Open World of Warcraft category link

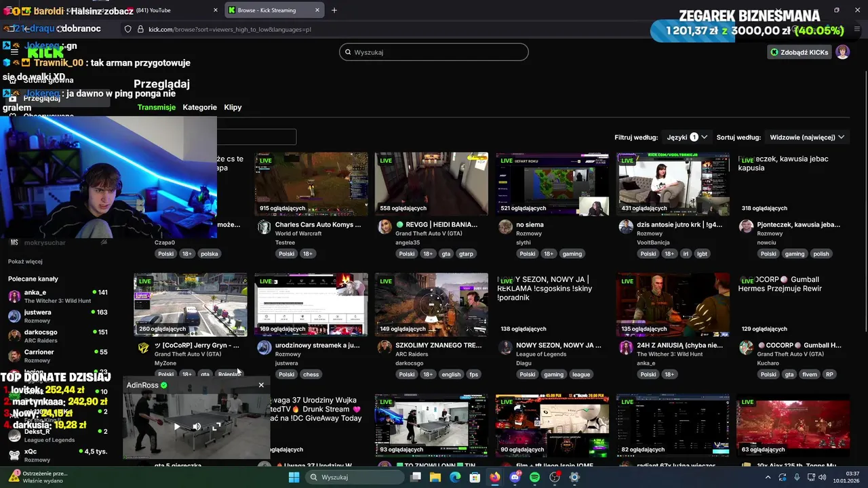298,234
